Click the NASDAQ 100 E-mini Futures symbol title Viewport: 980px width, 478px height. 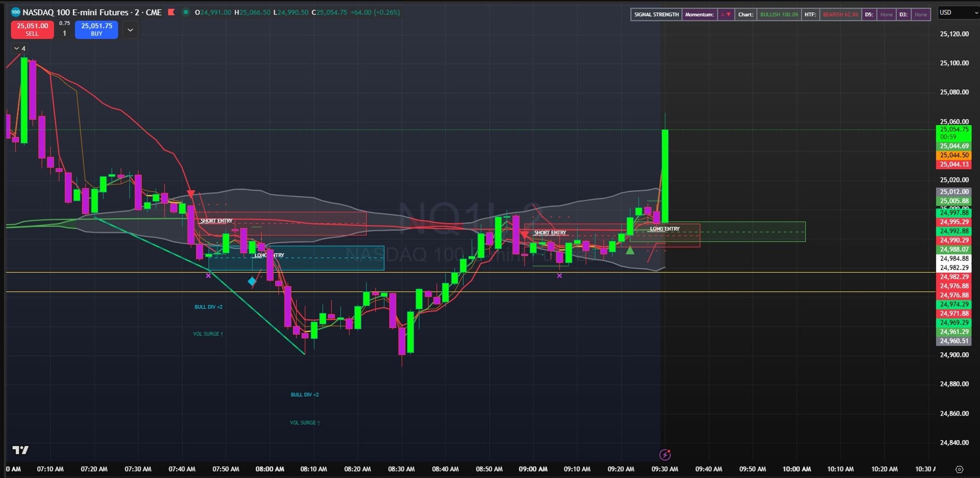coord(92,12)
